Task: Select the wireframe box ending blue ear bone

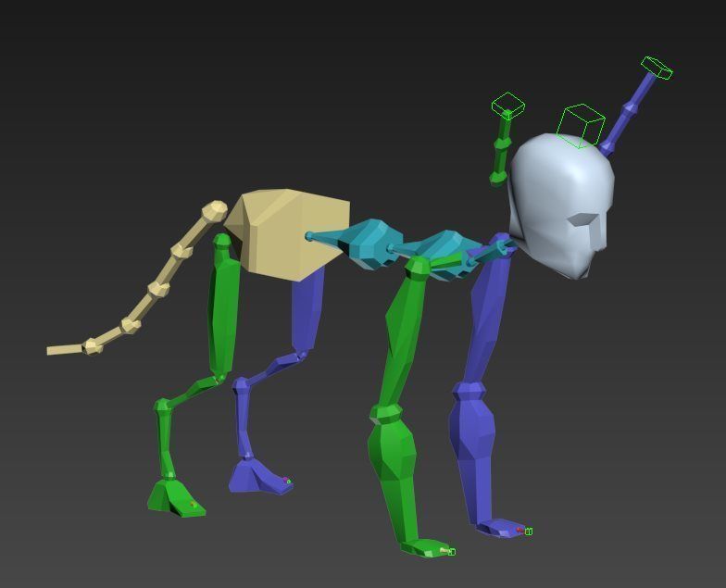Action: 657,69
